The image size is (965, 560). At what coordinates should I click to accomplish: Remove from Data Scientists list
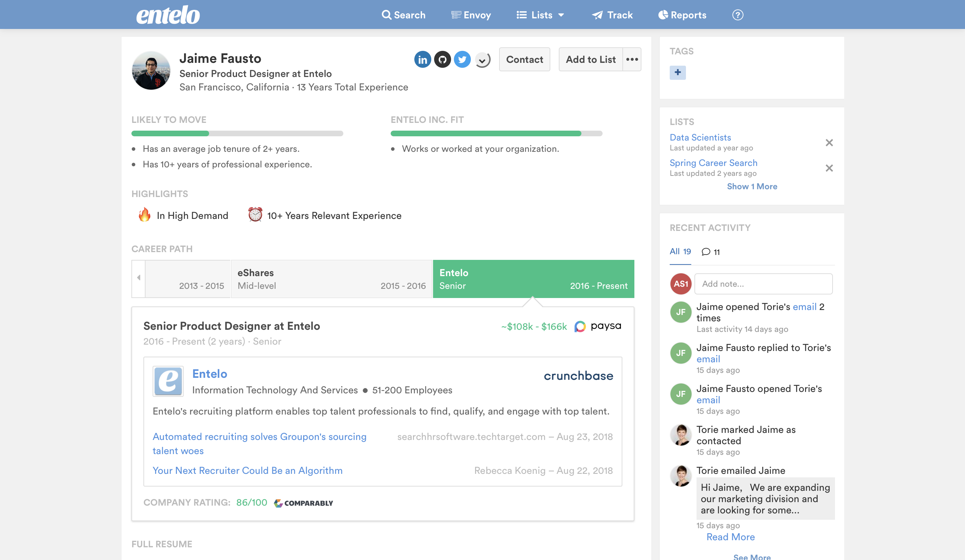(829, 143)
